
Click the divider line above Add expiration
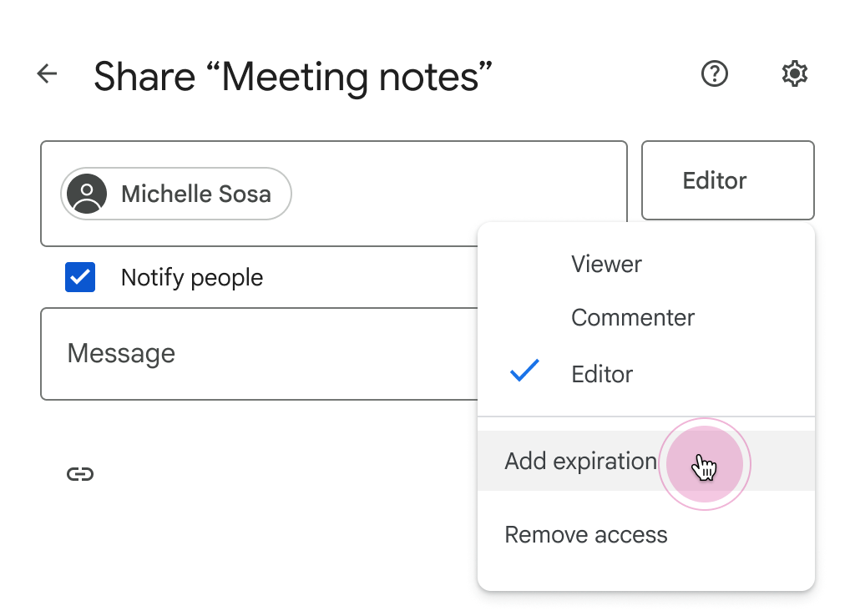point(645,417)
